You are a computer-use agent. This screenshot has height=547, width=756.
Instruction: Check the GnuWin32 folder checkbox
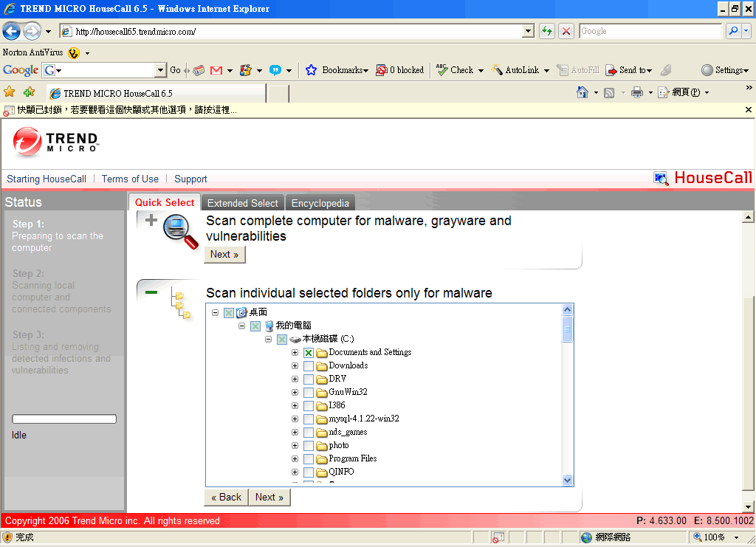coord(309,393)
